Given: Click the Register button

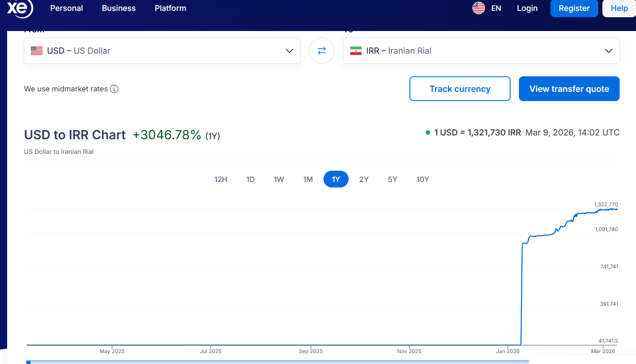Looking at the screenshot, I should pyautogui.click(x=574, y=8).
